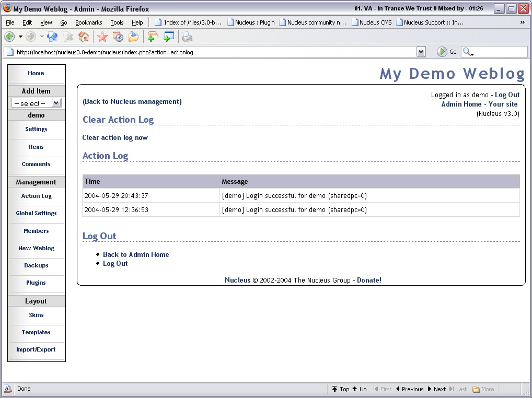Open Plugins in the sidebar
This screenshot has height=398, width=532.
[36, 283]
